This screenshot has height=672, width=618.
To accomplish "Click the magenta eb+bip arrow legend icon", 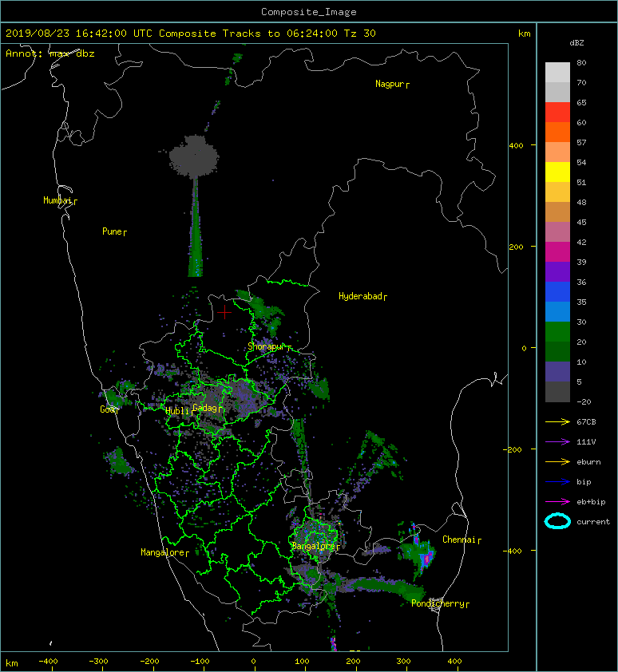I will (x=557, y=501).
